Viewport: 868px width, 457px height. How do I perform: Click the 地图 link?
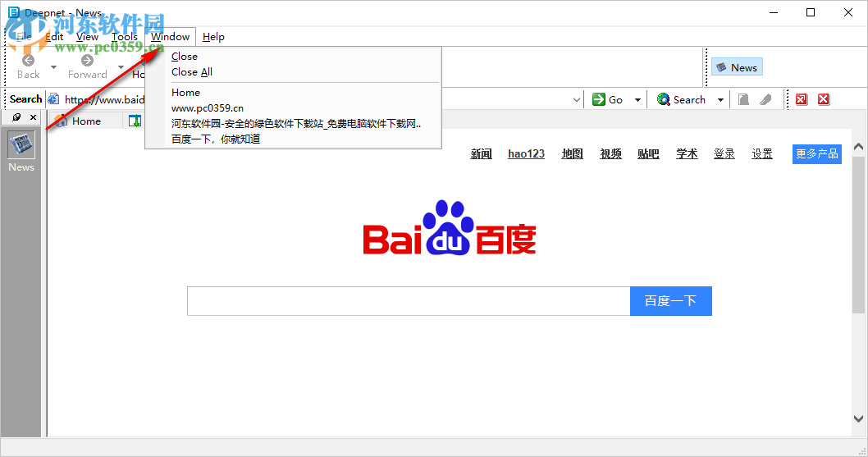(x=573, y=153)
